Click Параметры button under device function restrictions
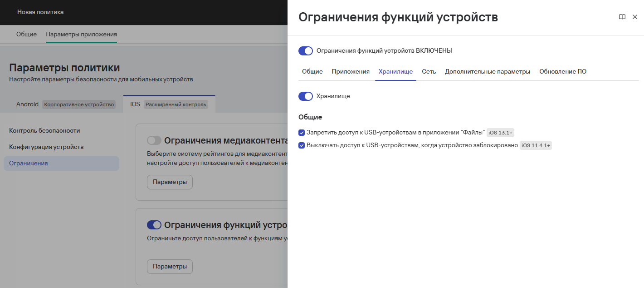Image resolution: width=644 pixels, height=288 pixels. point(170,267)
